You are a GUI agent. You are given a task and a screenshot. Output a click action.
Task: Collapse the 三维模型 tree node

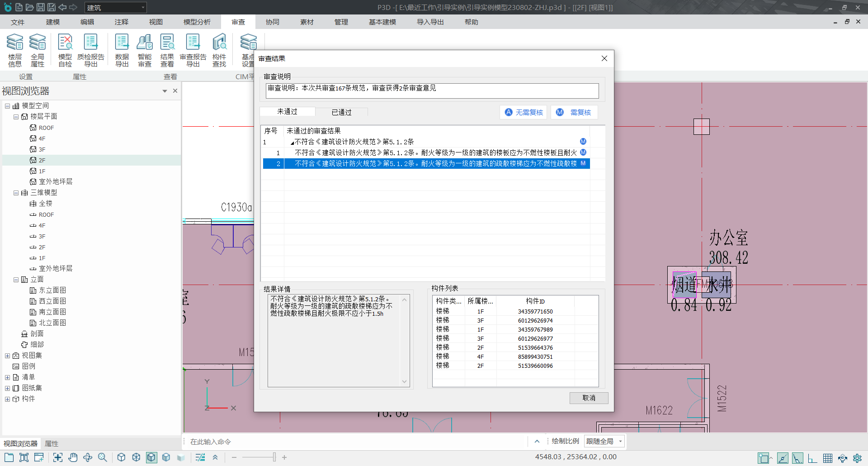(16, 193)
